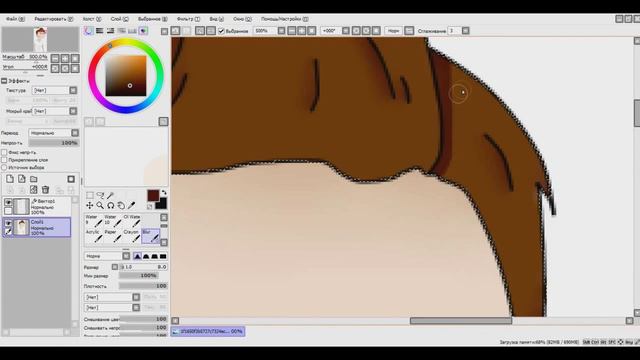Enable the Прикрепление слоя checkbox

click(4, 160)
